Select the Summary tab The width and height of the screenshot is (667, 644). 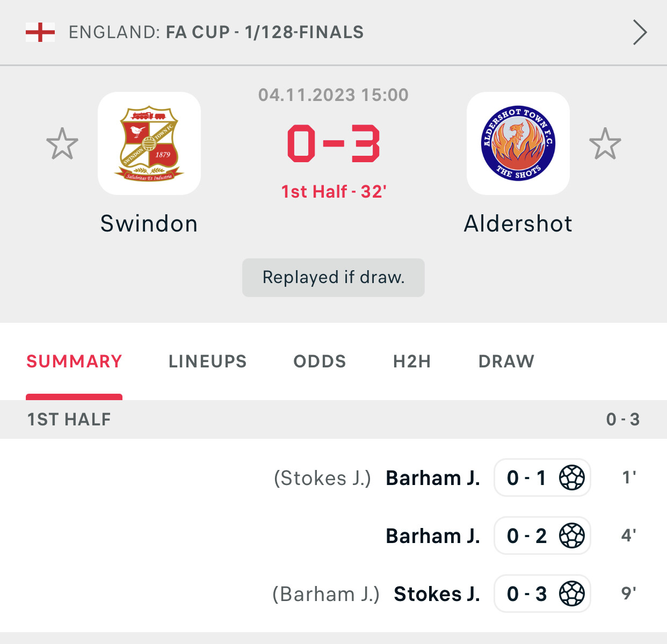click(x=74, y=361)
